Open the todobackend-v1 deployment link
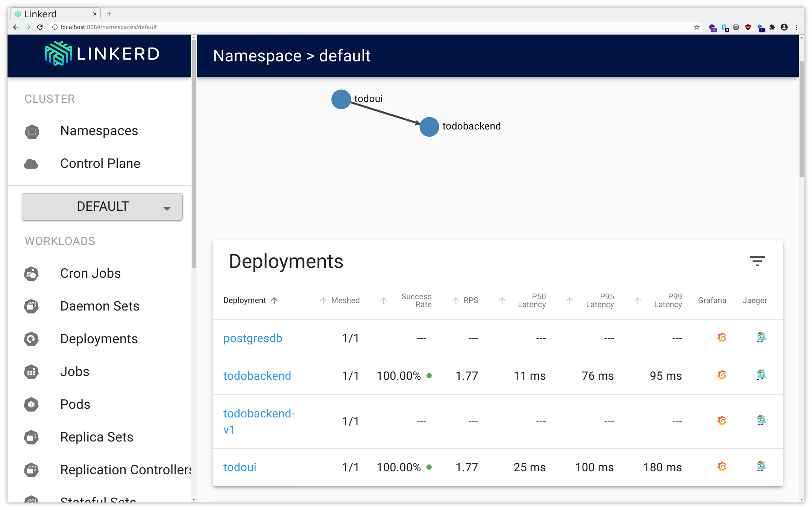812x510 pixels. point(259,421)
